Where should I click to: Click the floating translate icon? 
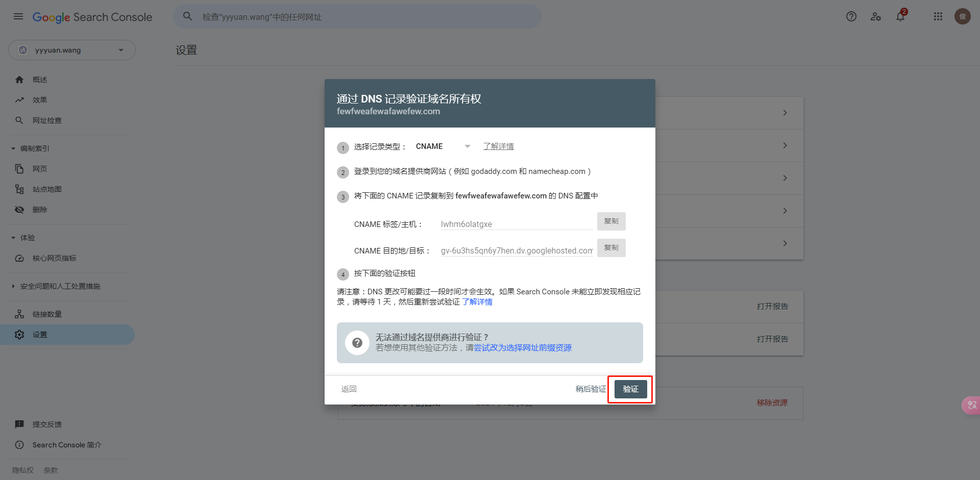(x=971, y=406)
